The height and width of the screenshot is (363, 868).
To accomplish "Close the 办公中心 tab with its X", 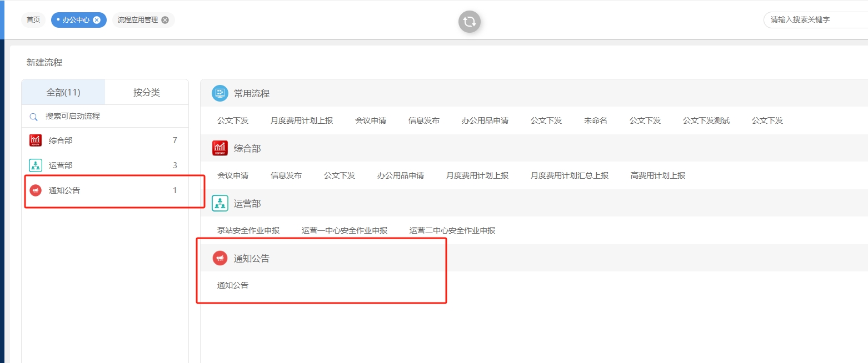I will point(97,20).
